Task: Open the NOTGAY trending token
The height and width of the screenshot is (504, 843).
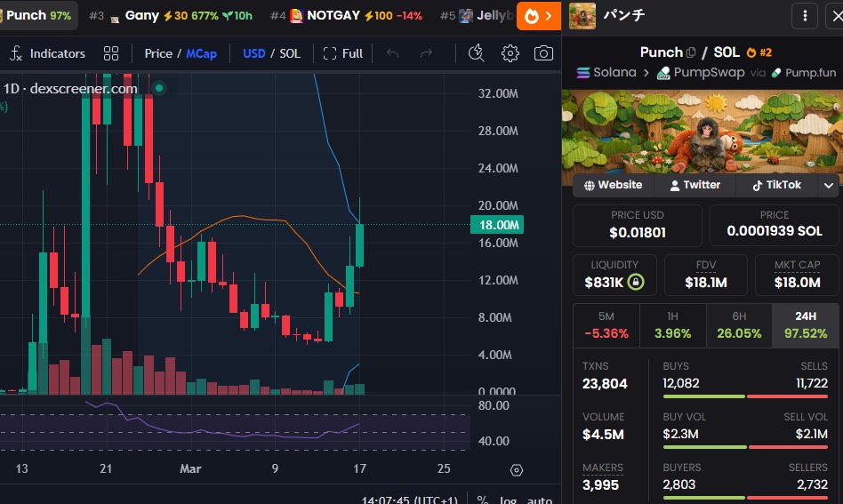Action: [x=346, y=16]
